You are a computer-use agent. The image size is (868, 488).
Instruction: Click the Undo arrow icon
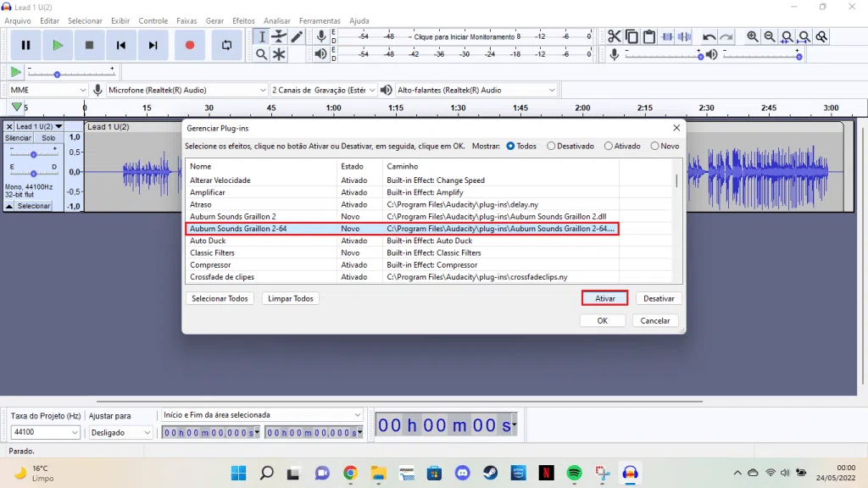click(x=709, y=36)
